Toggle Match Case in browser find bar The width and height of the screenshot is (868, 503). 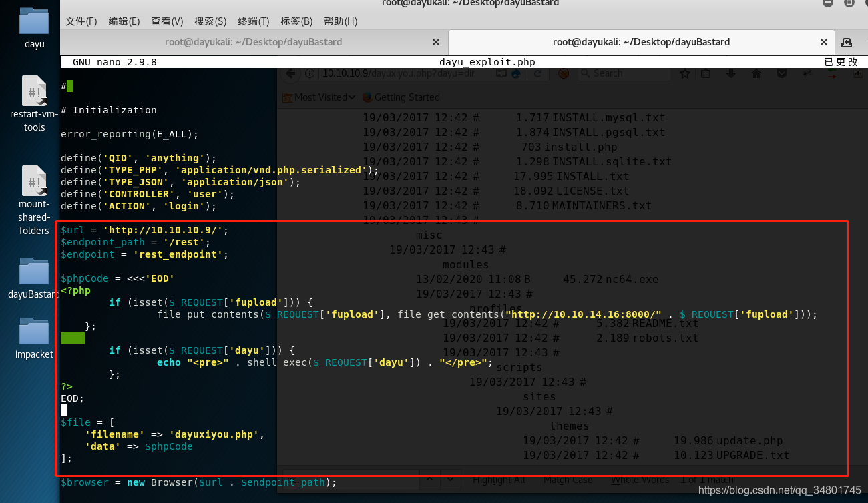tap(567, 480)
